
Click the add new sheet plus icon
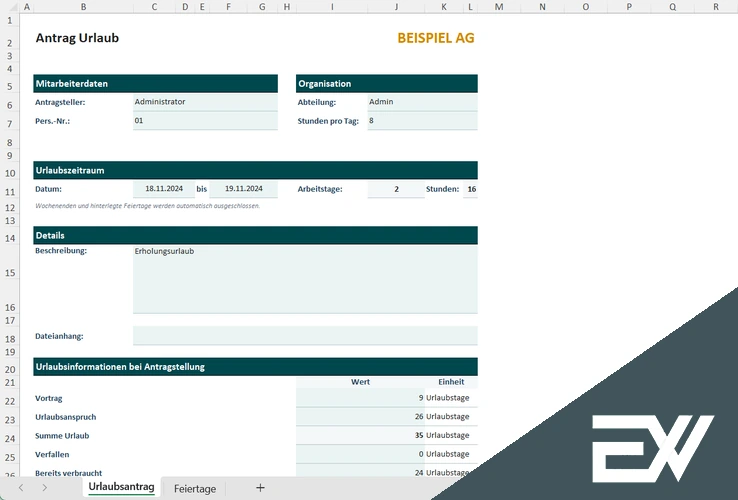(260, 488)
